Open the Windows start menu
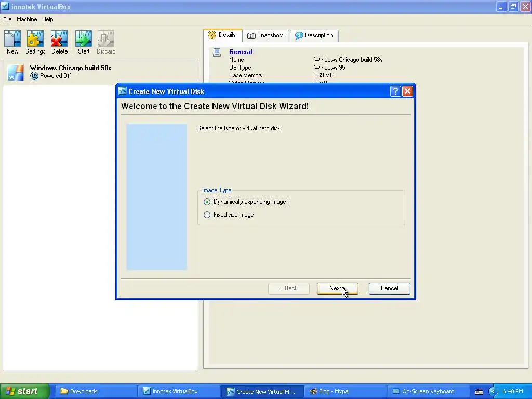The image size is (532, 399). pos(24,391)
